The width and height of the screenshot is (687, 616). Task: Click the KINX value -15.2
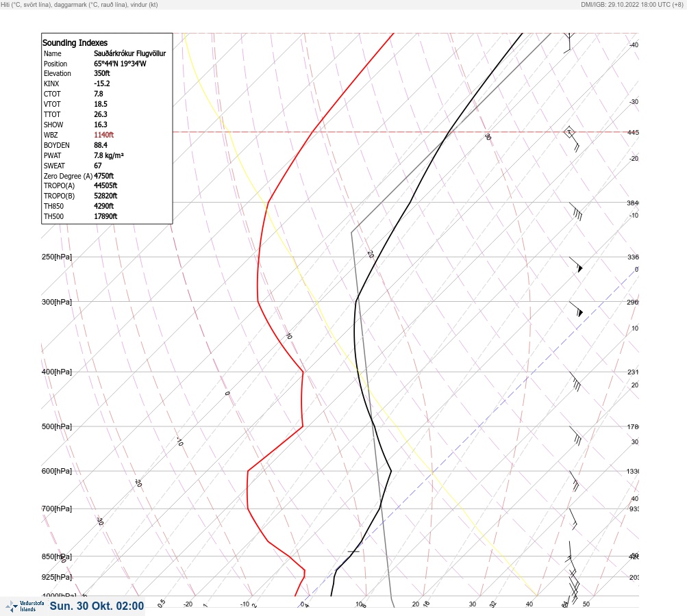pos(102,84)
